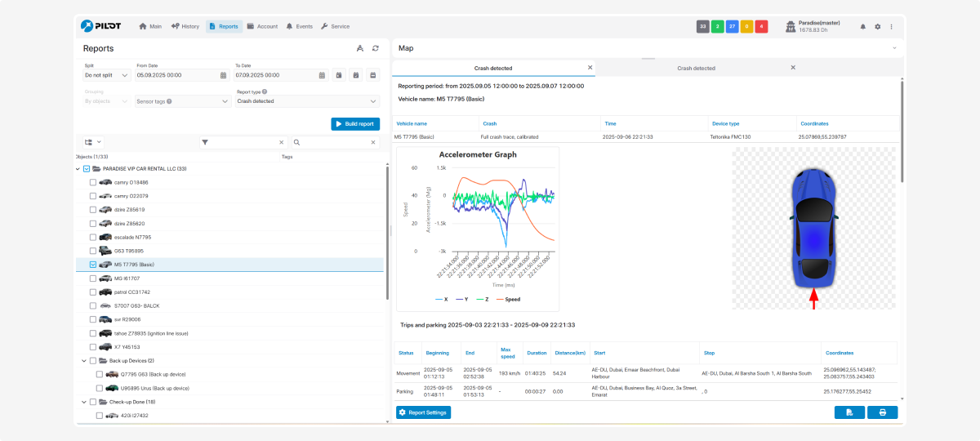This screenshot has height=441, width=980.
Task: Open the three-dot more options menu
Action: click(891, 27)
